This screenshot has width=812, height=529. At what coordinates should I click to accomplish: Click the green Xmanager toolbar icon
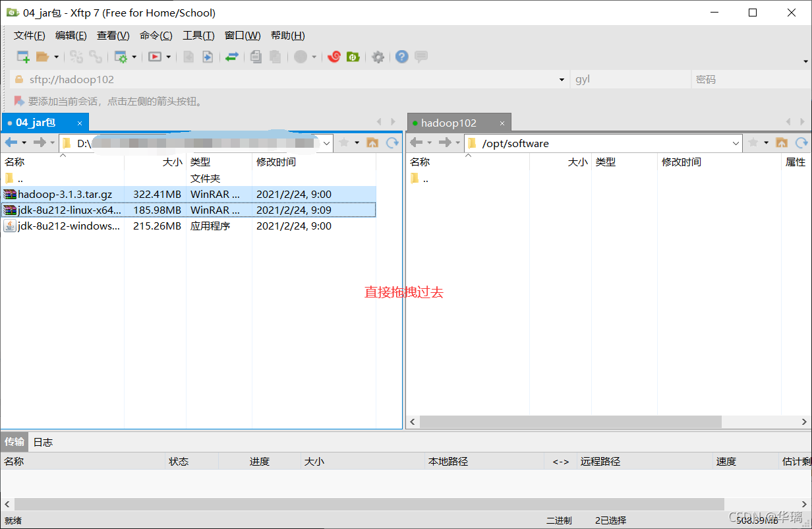353,57
